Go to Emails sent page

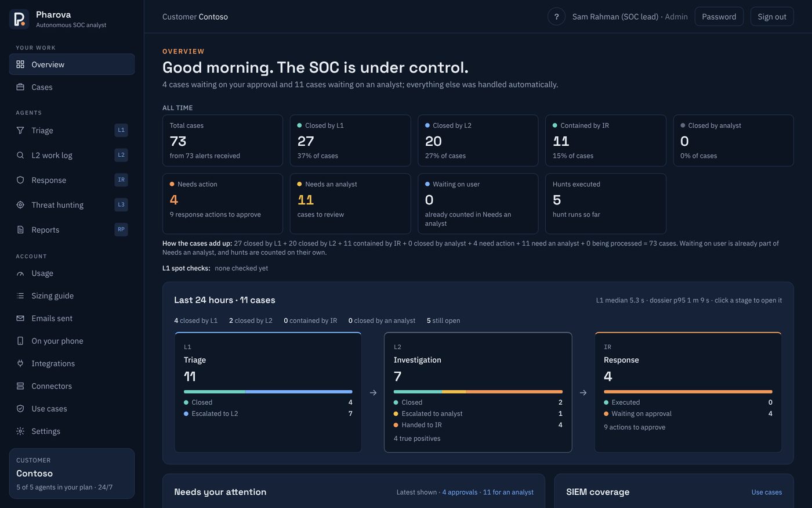72,318
